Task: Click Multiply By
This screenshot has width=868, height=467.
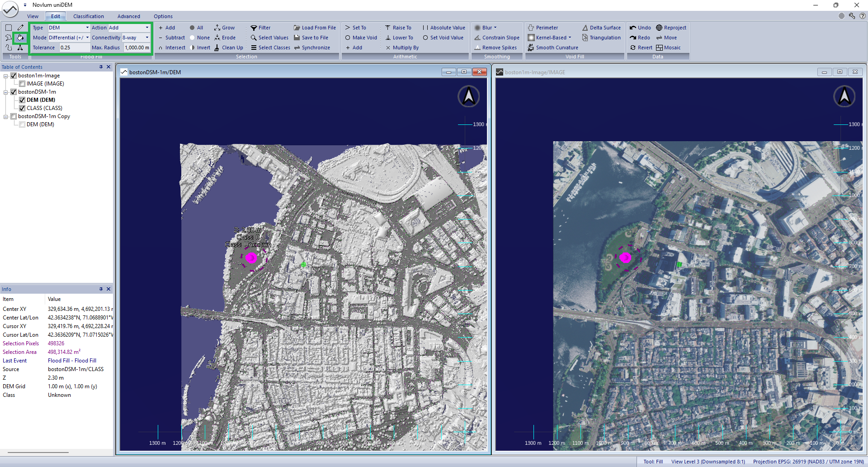Action: click(x=402, y=48)
